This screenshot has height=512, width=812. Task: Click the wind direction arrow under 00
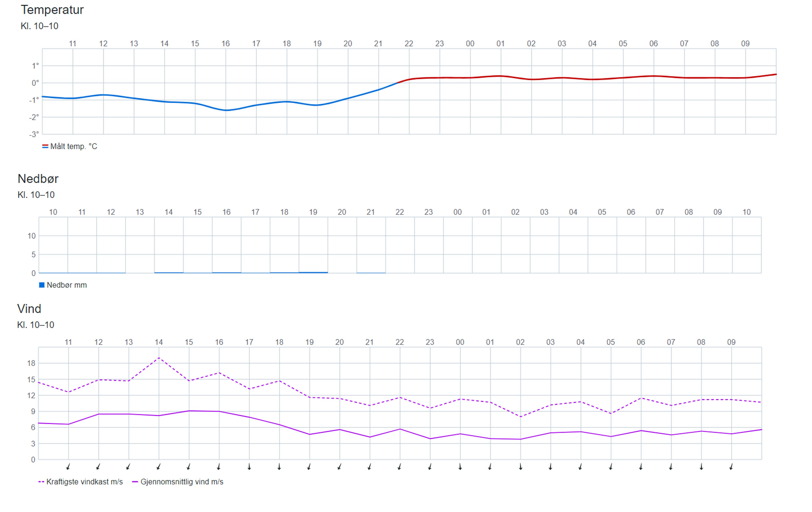(460, 467)
